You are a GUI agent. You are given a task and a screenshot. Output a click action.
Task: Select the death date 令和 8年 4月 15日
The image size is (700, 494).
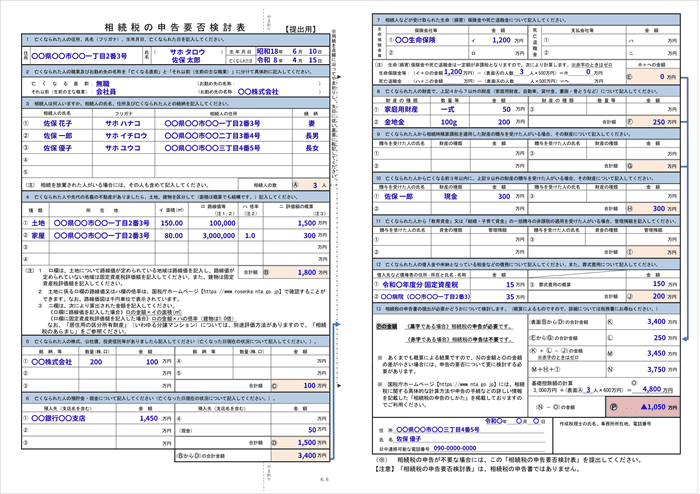[x=289, y=60]
